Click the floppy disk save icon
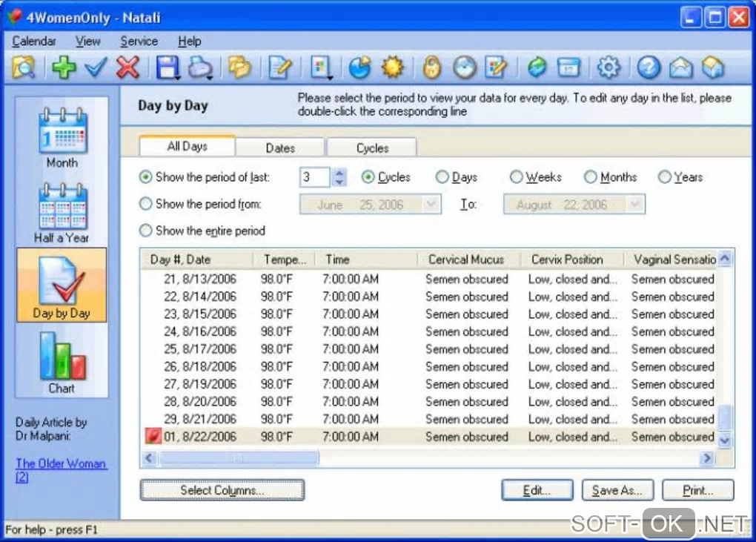The width and height of the screenshot is (756, 542). click(x=167, y=67)
